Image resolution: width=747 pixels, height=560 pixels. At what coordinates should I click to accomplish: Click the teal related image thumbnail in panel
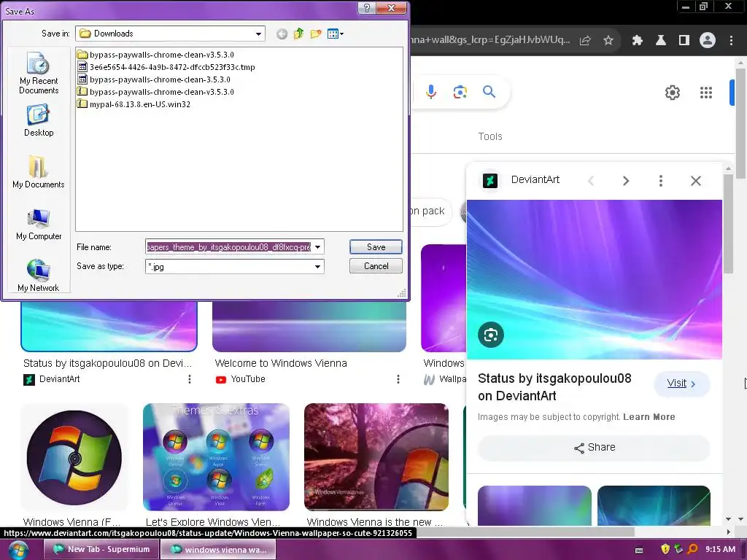coord(654,506)
